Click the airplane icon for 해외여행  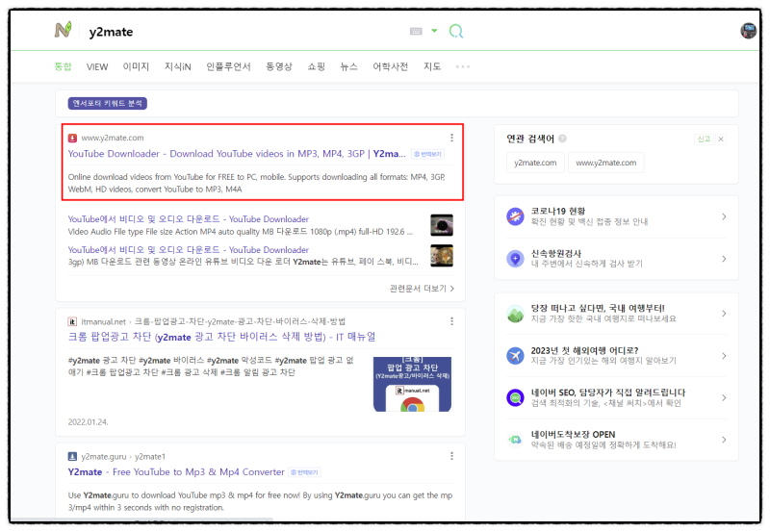pos(515,356)
